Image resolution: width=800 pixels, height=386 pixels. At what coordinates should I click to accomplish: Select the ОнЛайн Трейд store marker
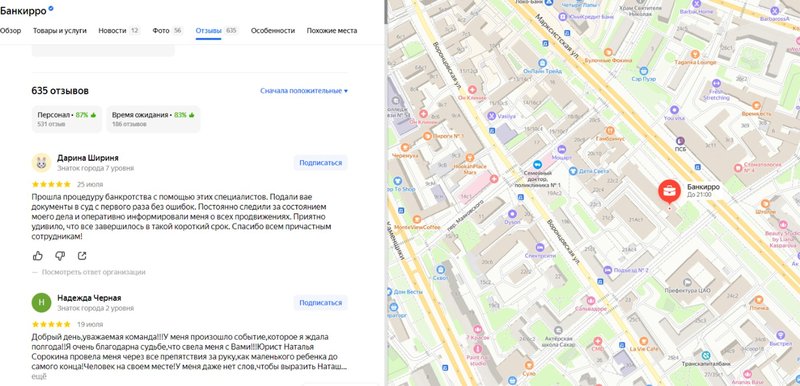(542, 63)
